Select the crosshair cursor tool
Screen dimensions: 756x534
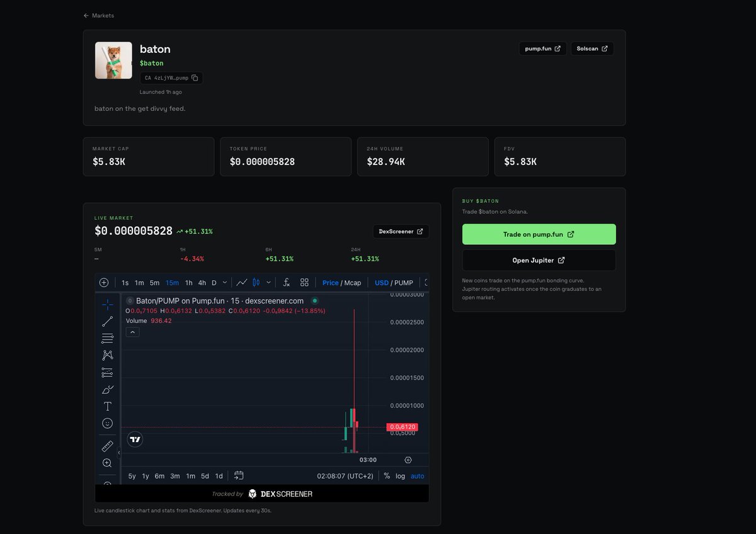coord(107,304)
